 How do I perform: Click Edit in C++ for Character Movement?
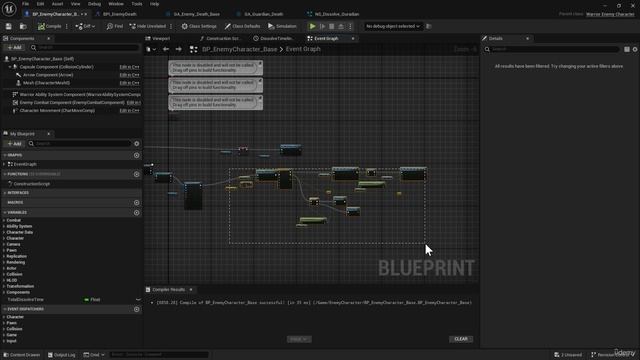[x=129, y=111]
